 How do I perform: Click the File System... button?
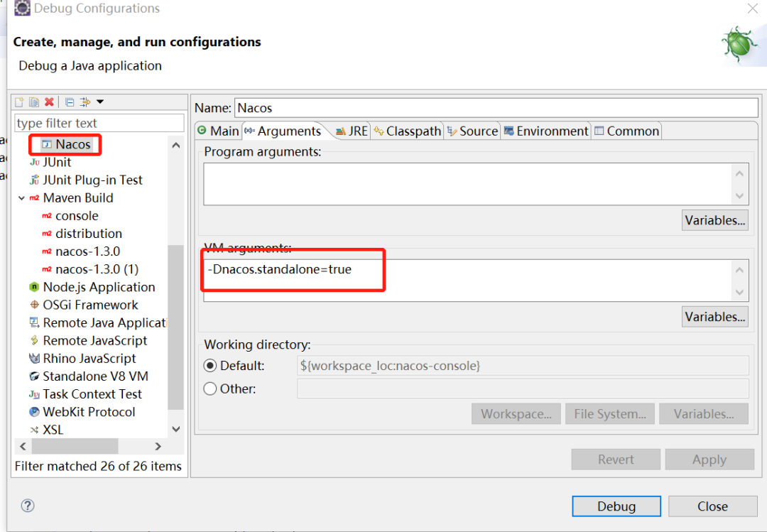click(x=610, y=414)
